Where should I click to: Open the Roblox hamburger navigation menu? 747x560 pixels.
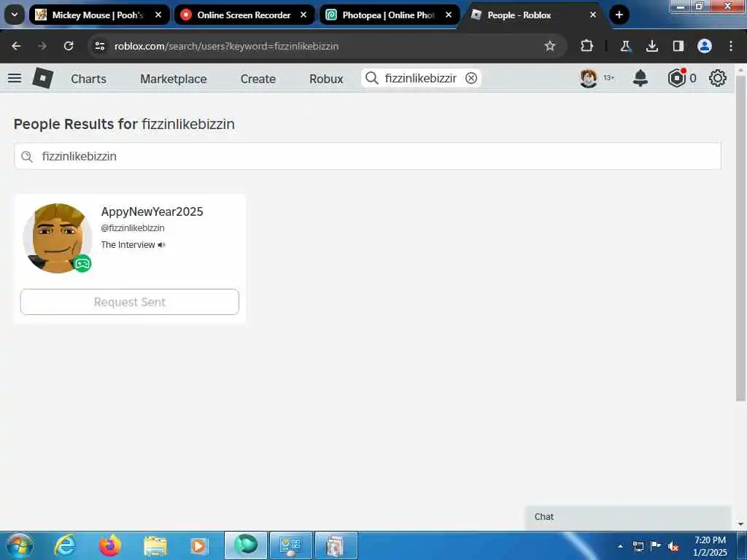pos(15,78)
